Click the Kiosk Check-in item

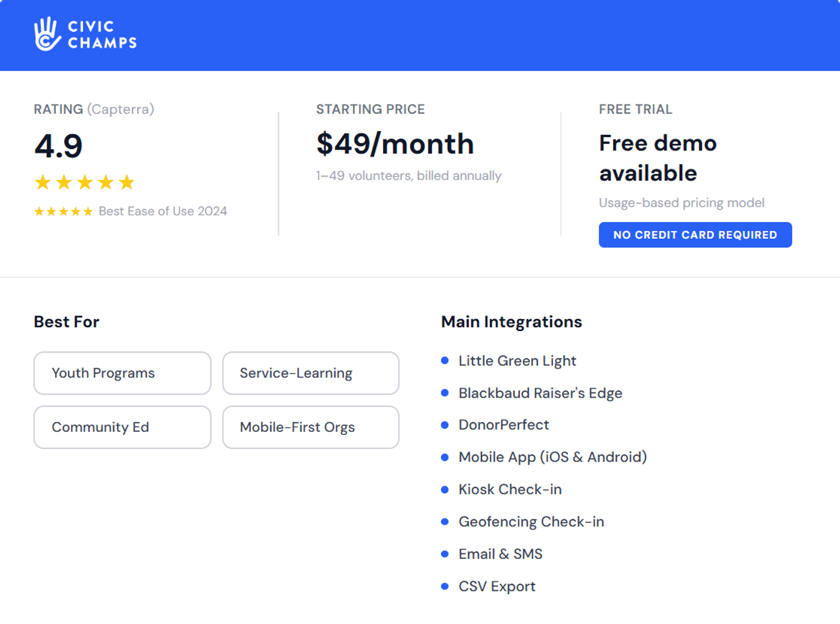click(x=510, y=489)
